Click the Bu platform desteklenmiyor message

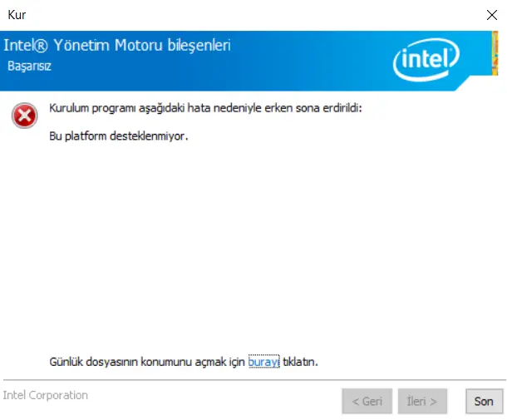[x=118, y=136]
